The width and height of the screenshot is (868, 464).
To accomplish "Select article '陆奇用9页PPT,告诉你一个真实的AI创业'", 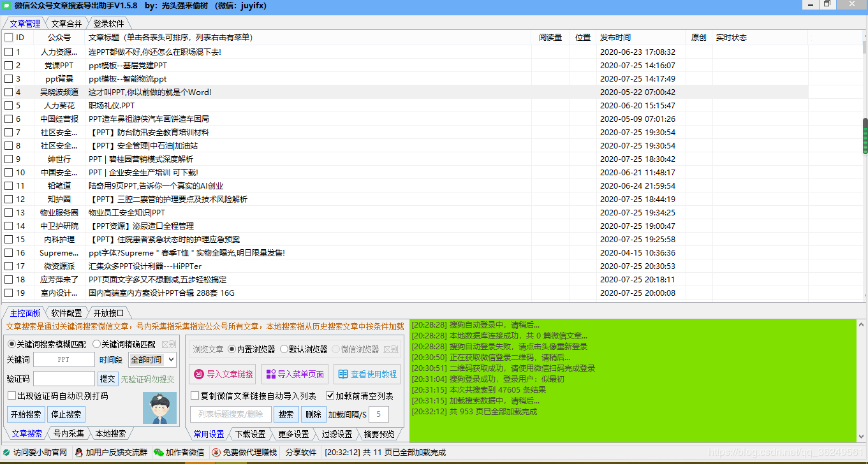I will [156, 186].
